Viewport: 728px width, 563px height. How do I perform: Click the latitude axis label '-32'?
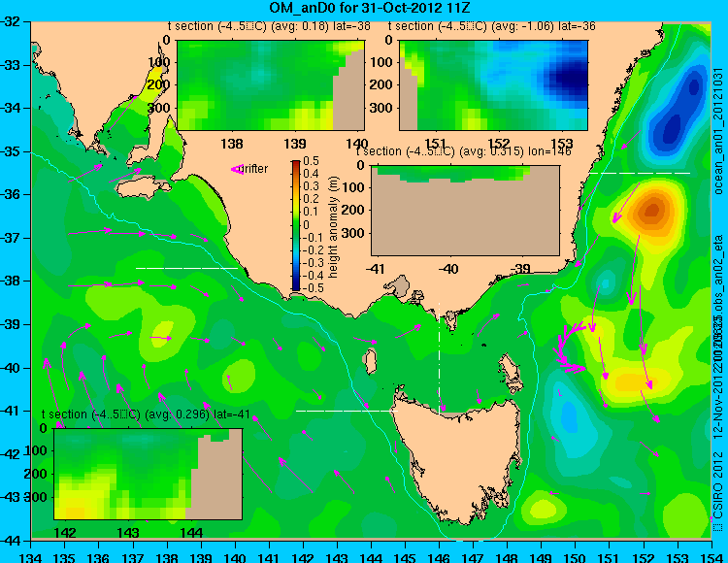point(11,21)
